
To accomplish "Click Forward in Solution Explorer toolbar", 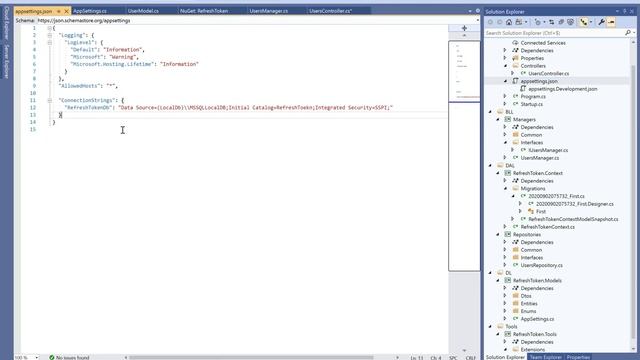I will [x=499, y=22].
